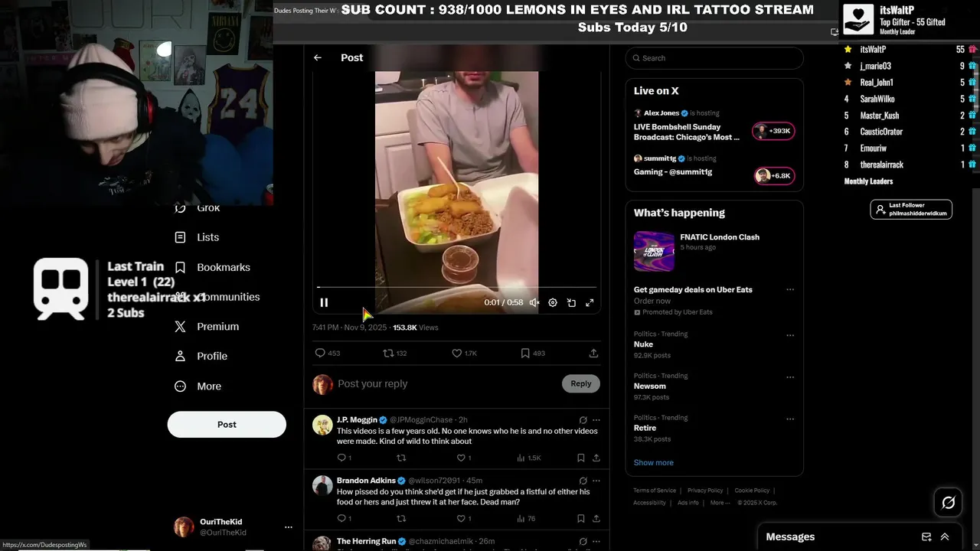This screenshot has height=551, width=980.
Task: Open video playback settings gear
Action: (553, 303)
